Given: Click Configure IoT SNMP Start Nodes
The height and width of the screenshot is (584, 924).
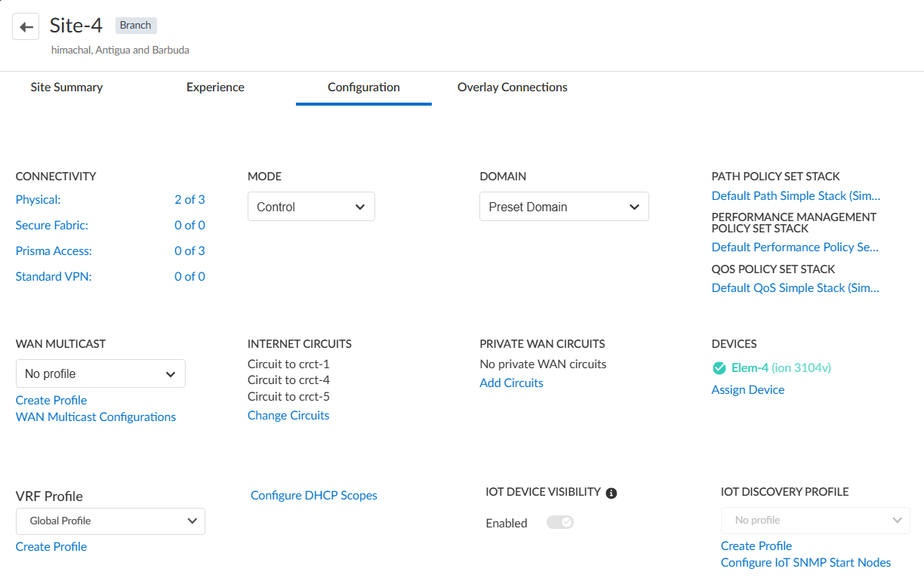Looking at the screenshot, I should pos(805,562).
